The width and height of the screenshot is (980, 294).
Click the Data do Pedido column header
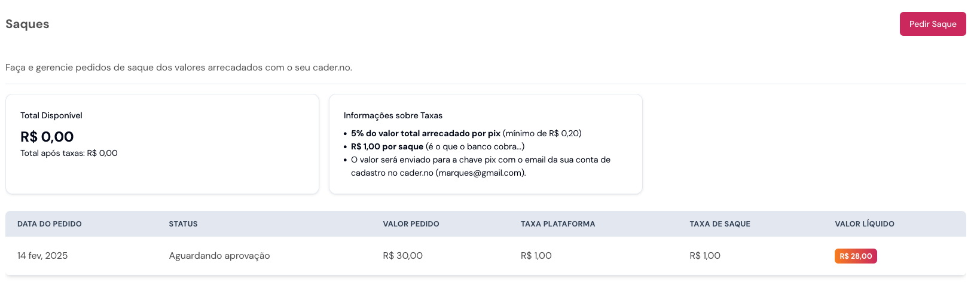pos(50,224)
